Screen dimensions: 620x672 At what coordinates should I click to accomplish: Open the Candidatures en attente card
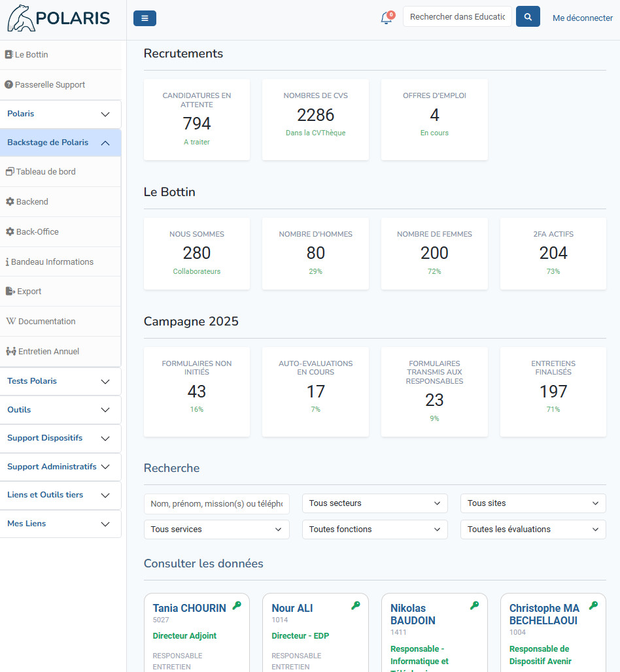pyautogui.click(x=197, y=120)
